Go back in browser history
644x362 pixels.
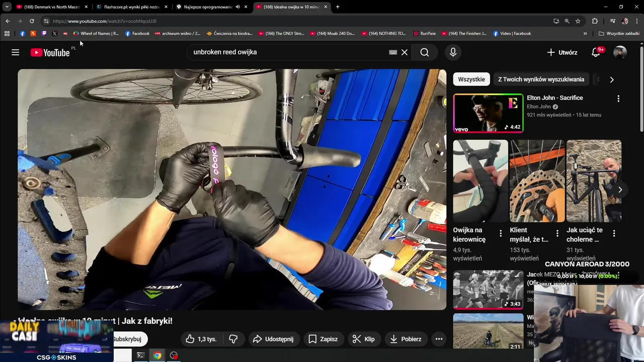[8, 21]
